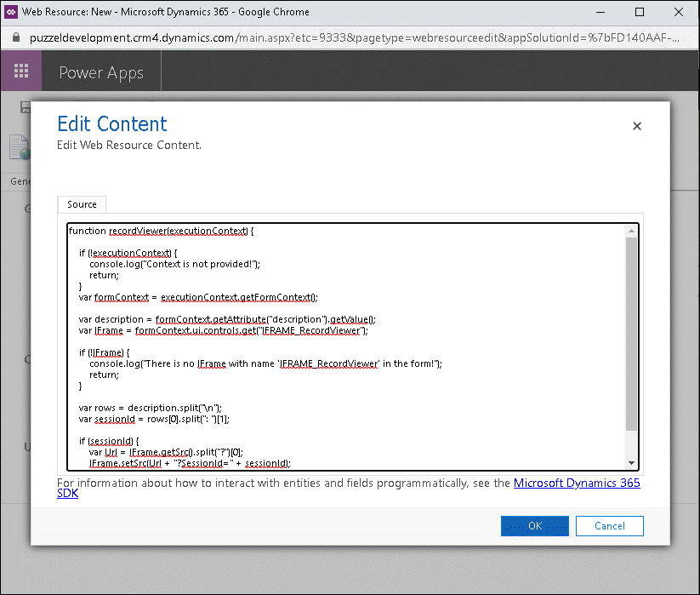
Task: Click the 'Edit Content' dialog heading
Action: coord(112,123)
